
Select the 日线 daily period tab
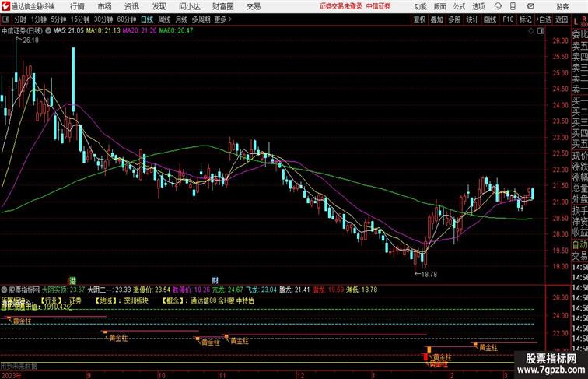pos(147,19)
